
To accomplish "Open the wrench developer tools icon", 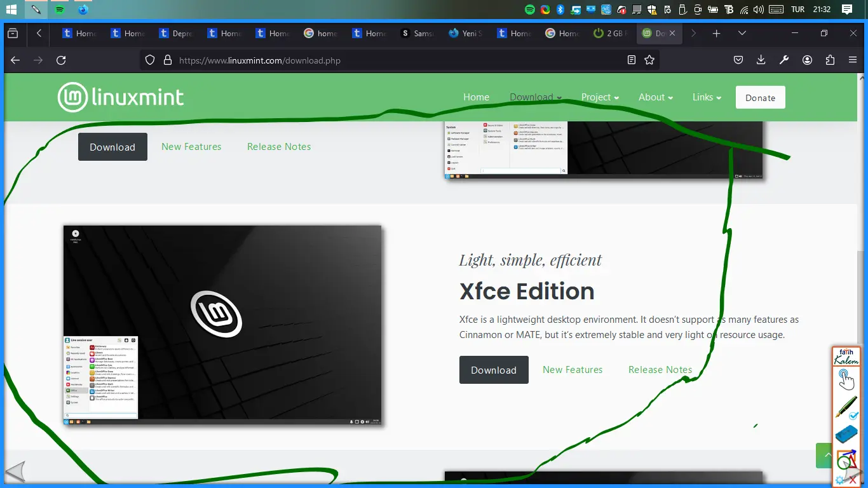I will pos(784,60).
